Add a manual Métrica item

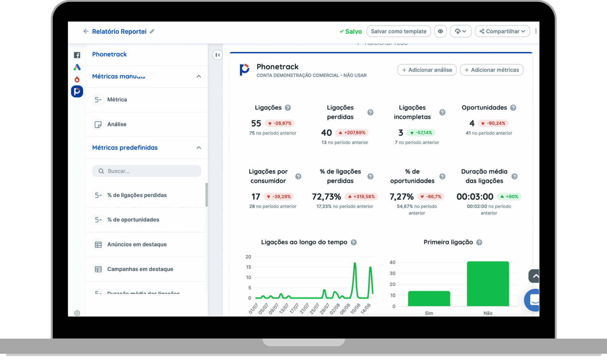click(x=147, y=99)
